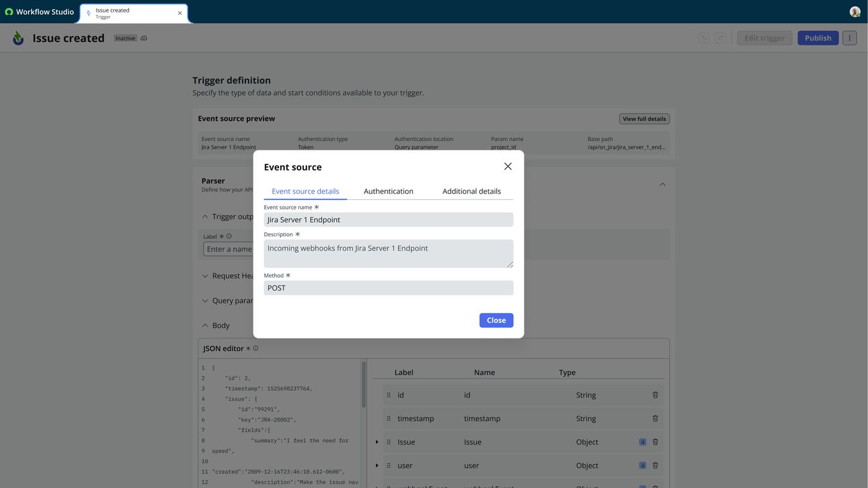Image resolution: width=868 pixels, height=488 pixels.
Task: Click the Description resize grip
Action: tap(510, 264)
